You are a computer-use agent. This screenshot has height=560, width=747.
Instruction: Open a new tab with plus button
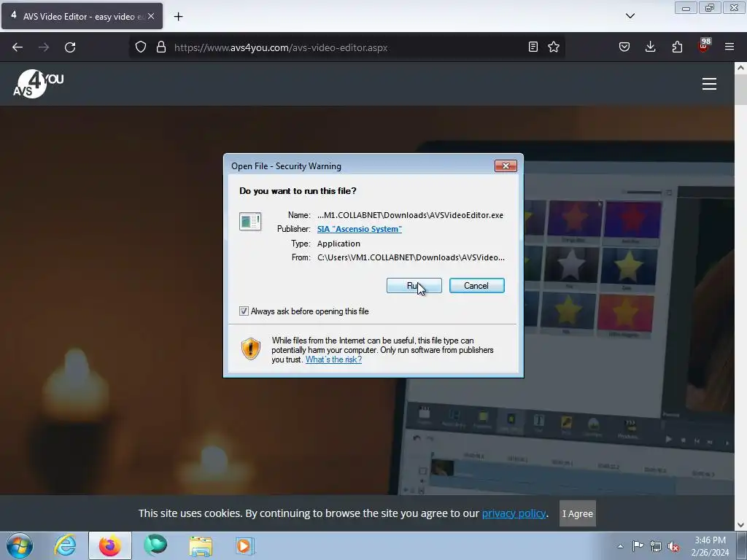pyautogui.click(x=178, y=17)
